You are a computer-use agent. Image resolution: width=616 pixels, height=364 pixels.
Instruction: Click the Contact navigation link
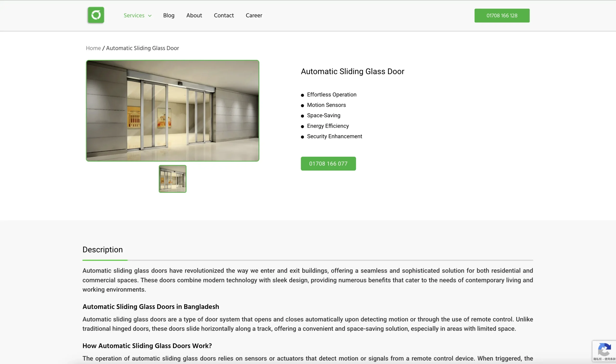coord(224,16)
